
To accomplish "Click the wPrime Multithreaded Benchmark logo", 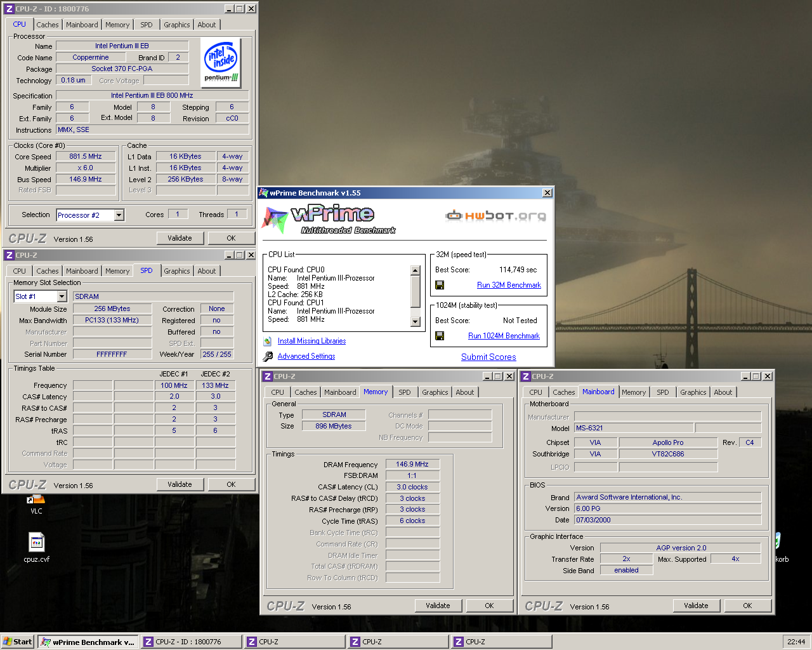I will (x=329, y=219).
